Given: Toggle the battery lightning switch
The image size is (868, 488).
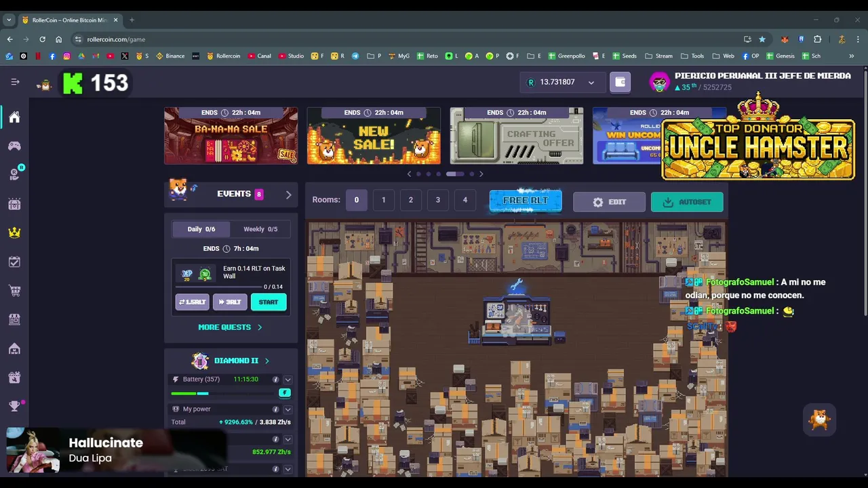Looking at the screenshot, I should tap(285, 393).
